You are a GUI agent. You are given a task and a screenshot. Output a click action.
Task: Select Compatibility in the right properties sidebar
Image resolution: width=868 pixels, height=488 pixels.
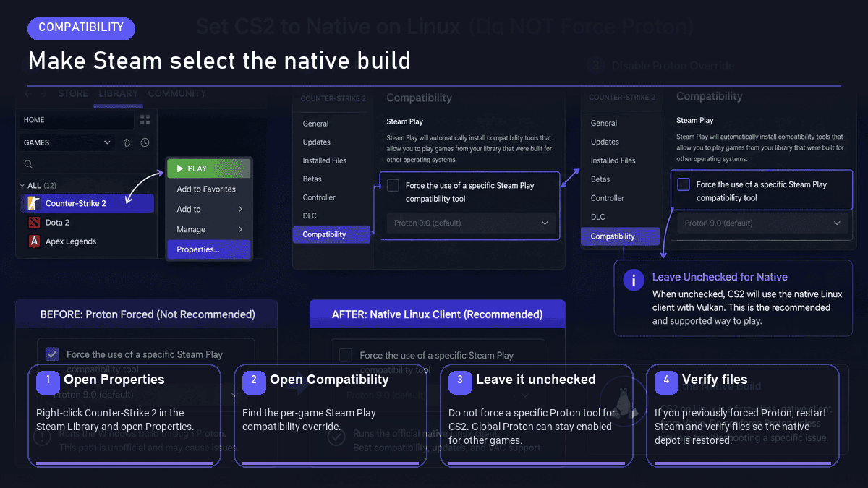[x=620, y=236]
